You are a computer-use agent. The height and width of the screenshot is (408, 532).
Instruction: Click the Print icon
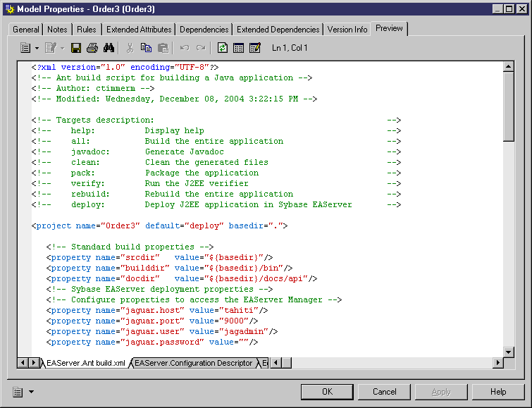click(x=92, y=48)
